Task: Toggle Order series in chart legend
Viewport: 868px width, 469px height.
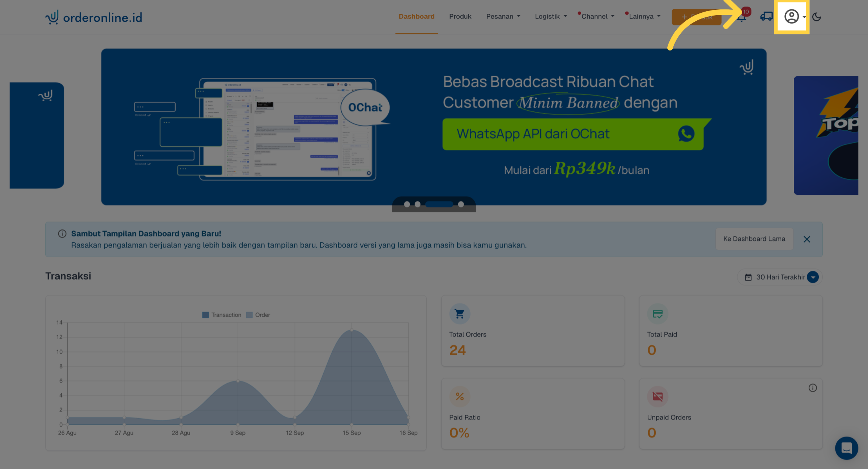Action: point(258,315)
